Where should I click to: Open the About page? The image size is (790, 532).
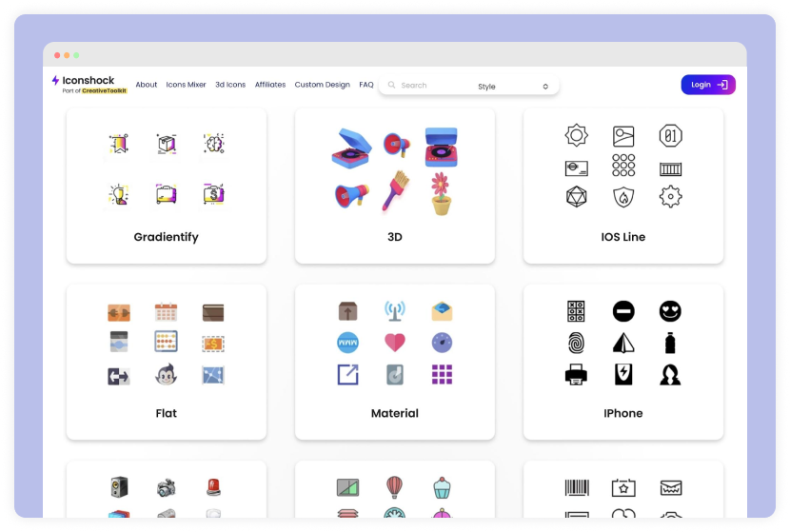pyautogui.click(x=147, y=85)
